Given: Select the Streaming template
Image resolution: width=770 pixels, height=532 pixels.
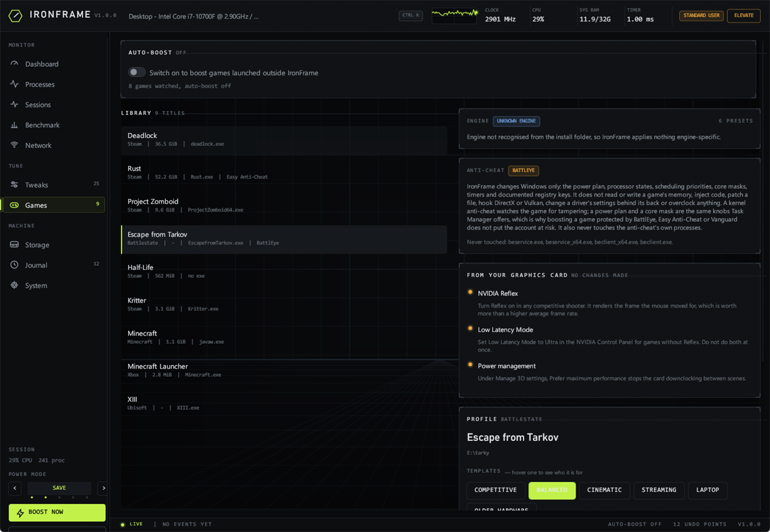Looking at the screenshot, I should (x=659, y=490).
